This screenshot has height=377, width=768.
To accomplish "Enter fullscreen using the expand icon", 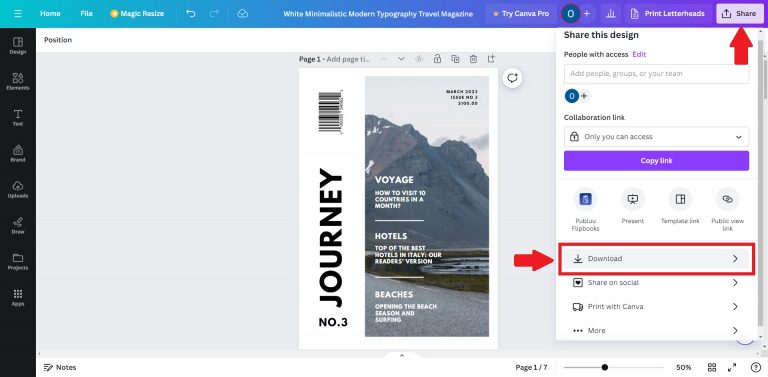I will (x=732, y=367).
